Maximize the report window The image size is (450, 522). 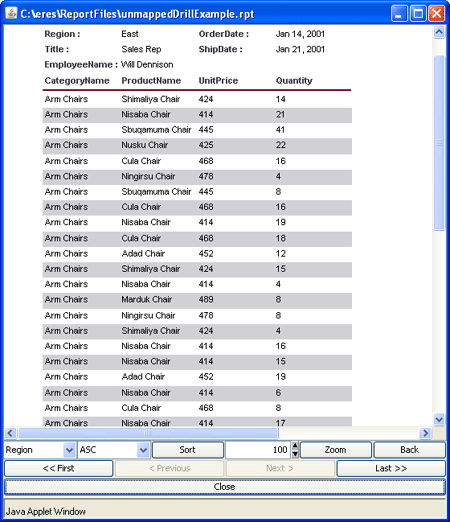(418, 14)
